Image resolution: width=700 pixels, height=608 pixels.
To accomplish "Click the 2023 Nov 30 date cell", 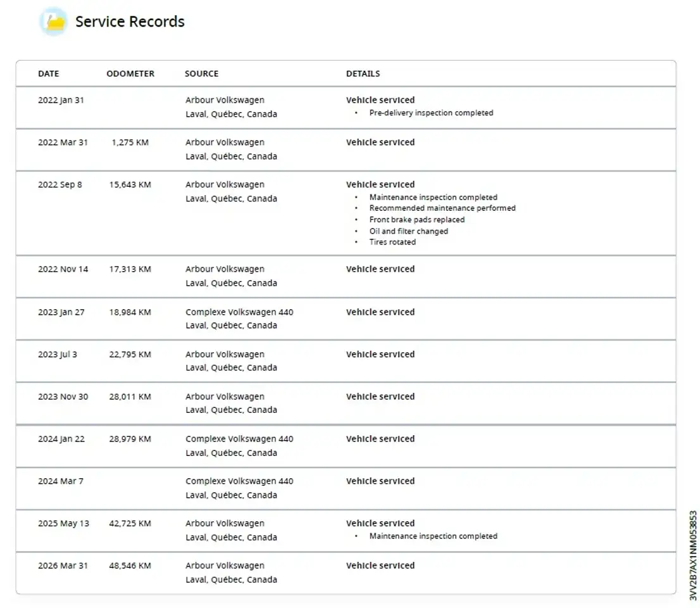I will click(x=63, y=396).
